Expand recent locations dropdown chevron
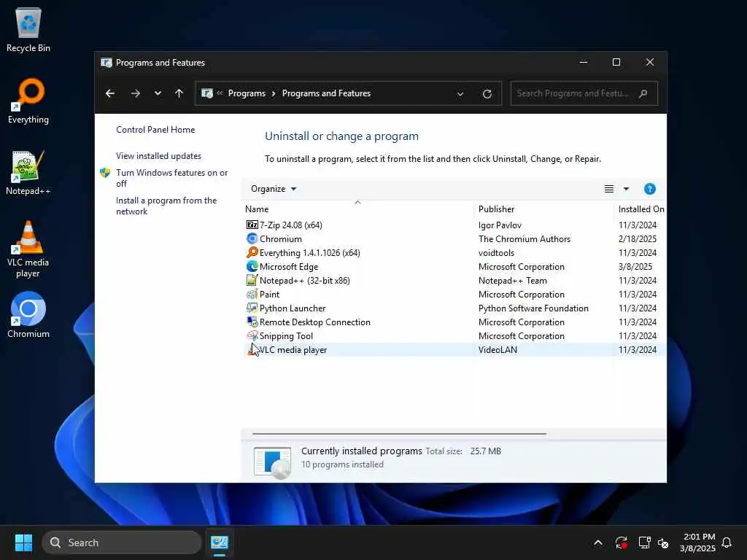Screen dimensions: 747x560 (158, 93)
